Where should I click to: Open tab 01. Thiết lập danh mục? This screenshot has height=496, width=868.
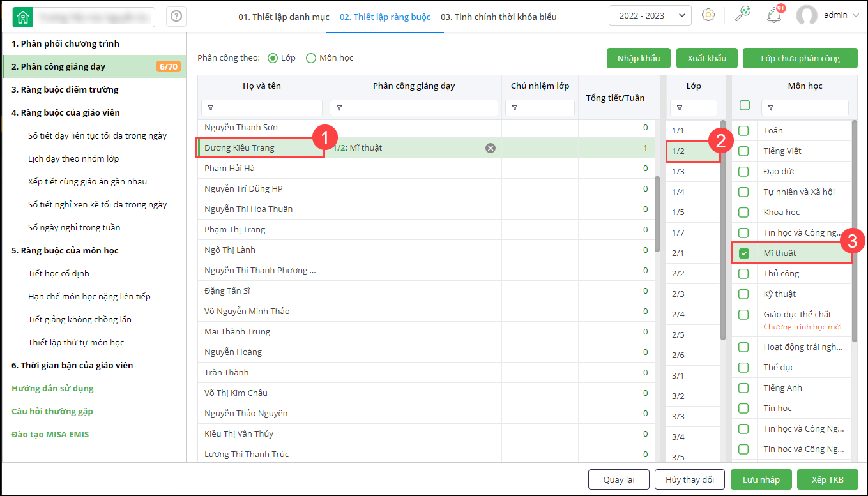[284, 17]
